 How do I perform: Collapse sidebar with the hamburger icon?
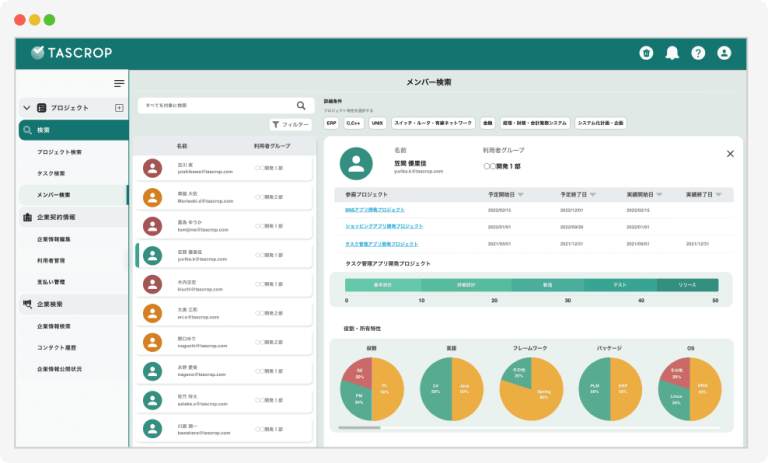coord(119,83)
